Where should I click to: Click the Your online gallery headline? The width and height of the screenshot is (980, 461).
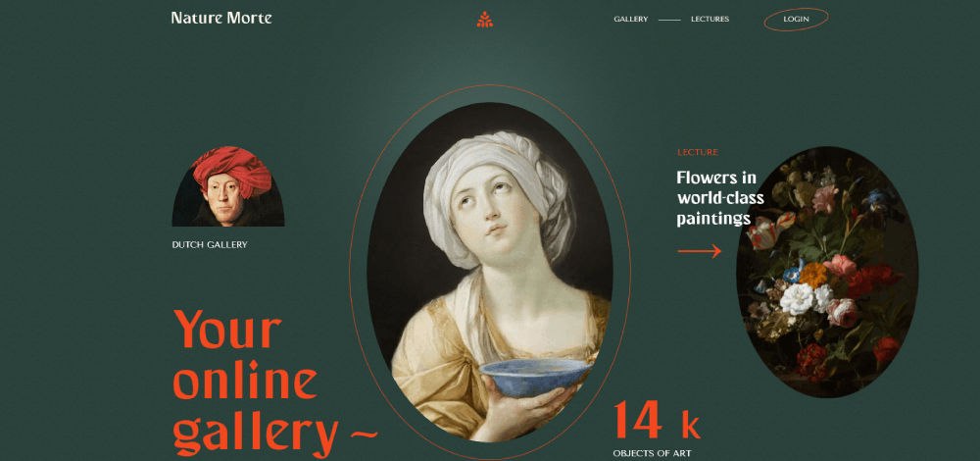click(x=256, y=383)
